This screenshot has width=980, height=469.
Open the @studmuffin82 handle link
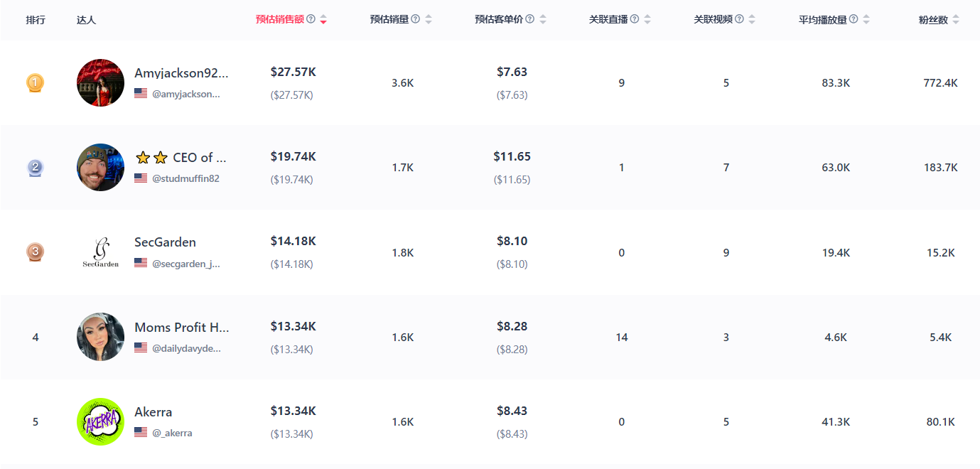pos(185,178)
